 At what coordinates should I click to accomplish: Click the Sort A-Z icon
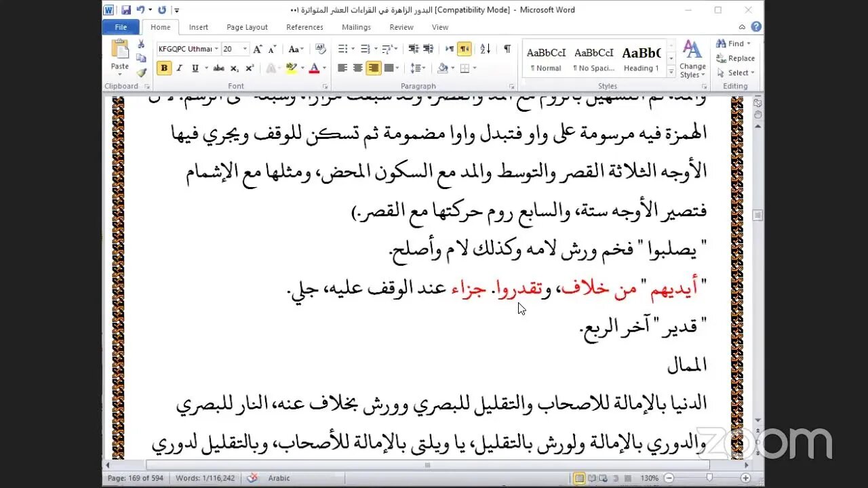[486, 49]
